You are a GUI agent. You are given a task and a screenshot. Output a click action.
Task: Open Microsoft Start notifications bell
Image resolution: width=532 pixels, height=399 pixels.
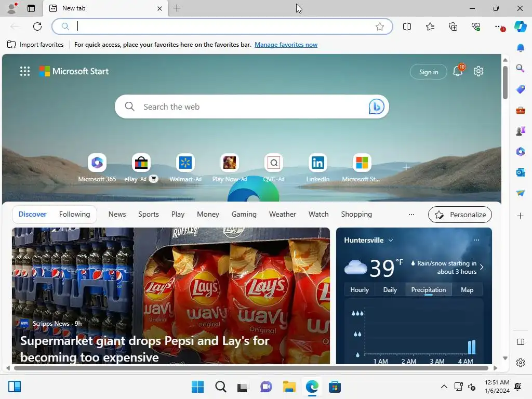pos(458,71)
